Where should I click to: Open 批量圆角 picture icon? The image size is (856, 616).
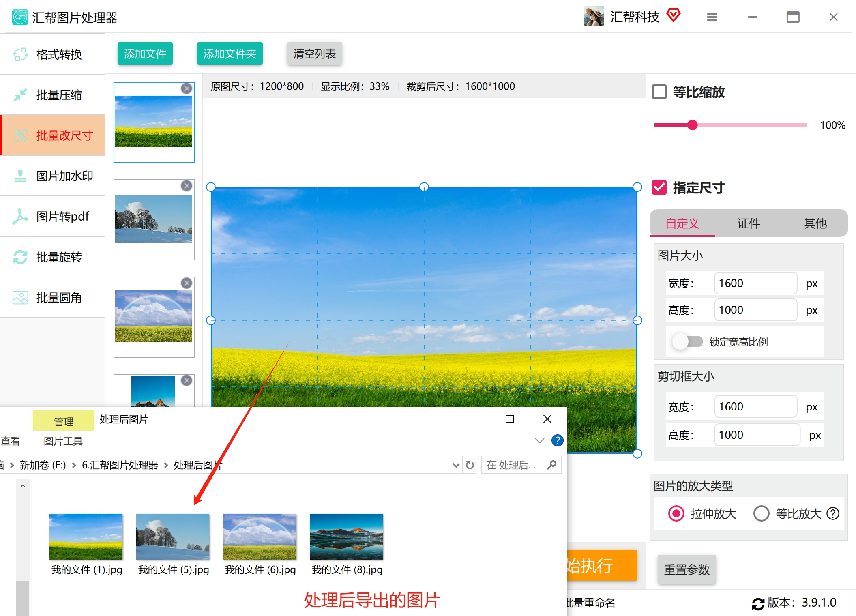[20, 297]
